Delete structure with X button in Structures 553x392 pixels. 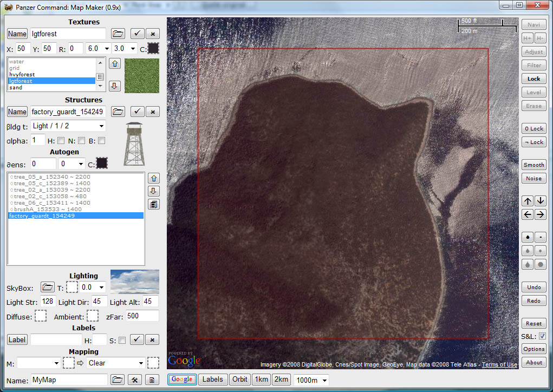pos(153,112)
